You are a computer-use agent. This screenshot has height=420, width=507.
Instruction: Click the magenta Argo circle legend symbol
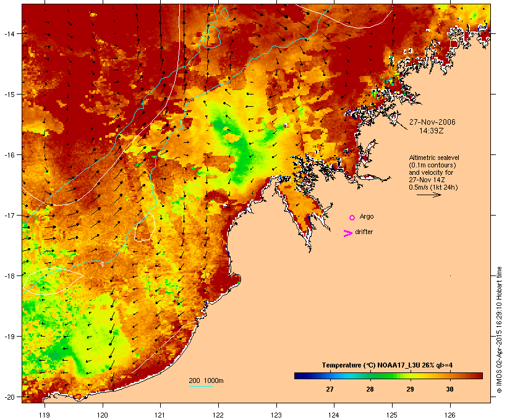352,218
